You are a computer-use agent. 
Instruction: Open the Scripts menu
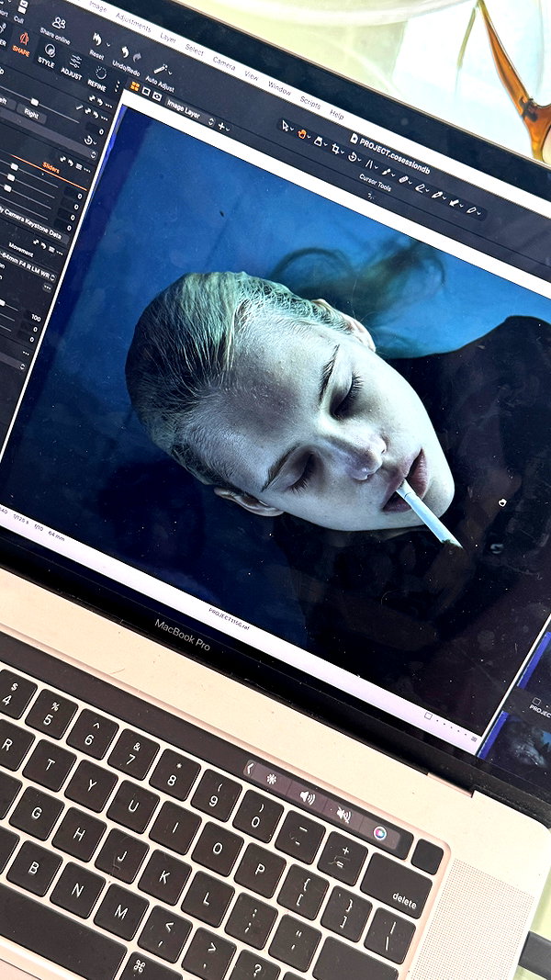pos(309,103)
